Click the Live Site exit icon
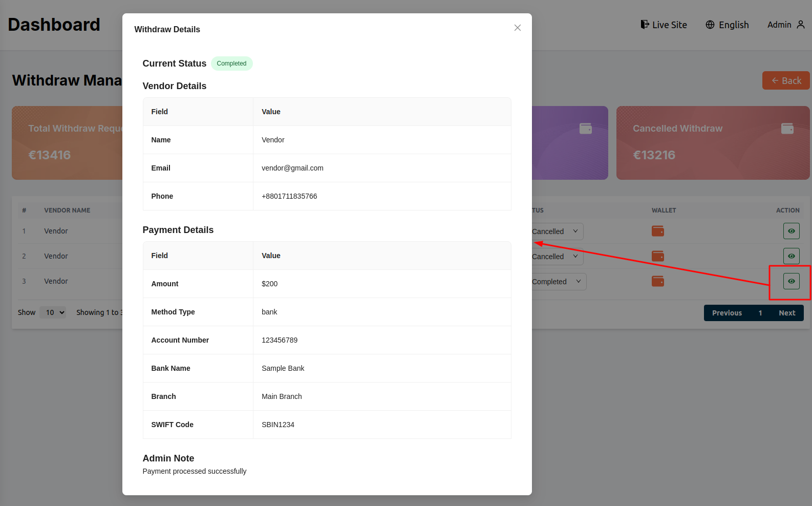Screen dimensions: 812x506 point(645,25)
